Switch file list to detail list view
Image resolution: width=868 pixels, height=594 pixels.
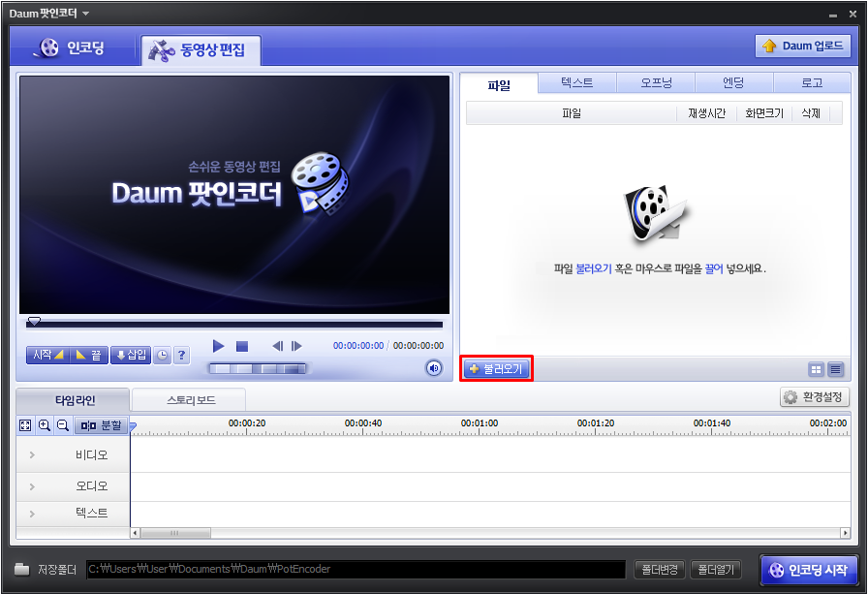[x=835, y=369]
